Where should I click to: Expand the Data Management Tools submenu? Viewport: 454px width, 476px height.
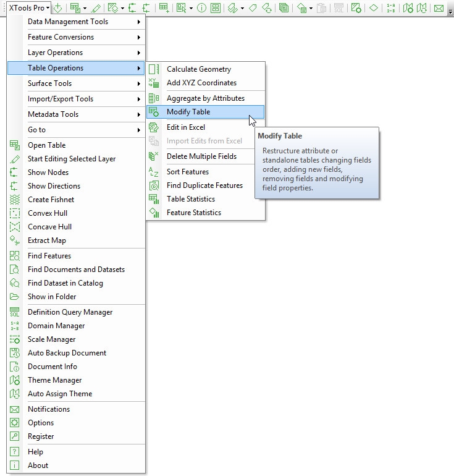[x=77, y=22]
